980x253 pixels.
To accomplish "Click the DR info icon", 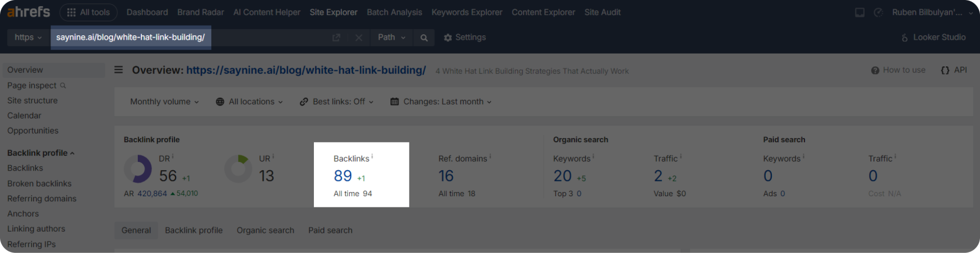I will click(x=173, y=156).
